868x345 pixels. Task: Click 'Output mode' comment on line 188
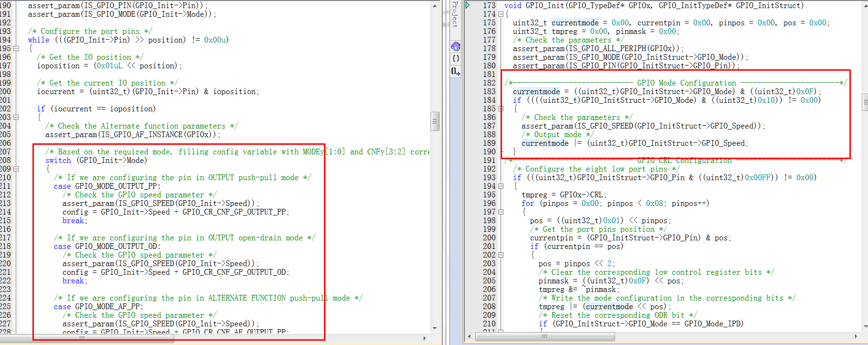[558, 135]
